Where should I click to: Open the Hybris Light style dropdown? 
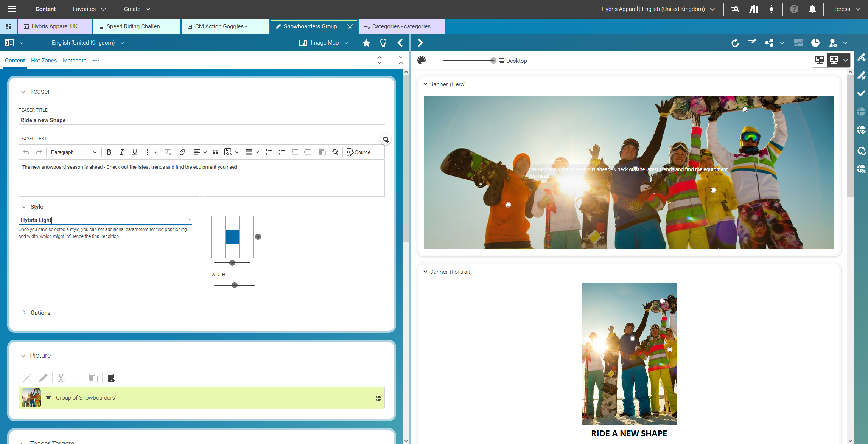[188, 220]
